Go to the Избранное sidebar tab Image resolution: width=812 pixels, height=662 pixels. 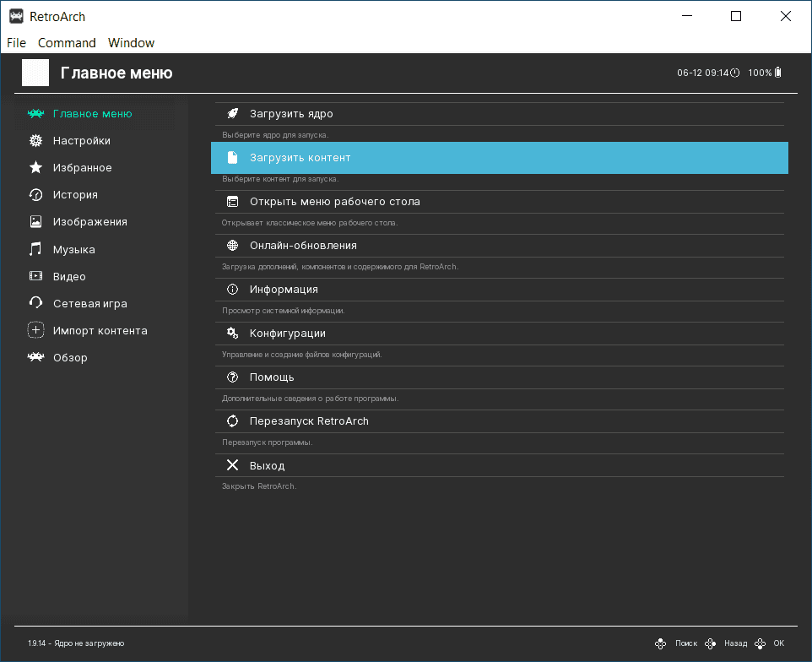point(83,168)
